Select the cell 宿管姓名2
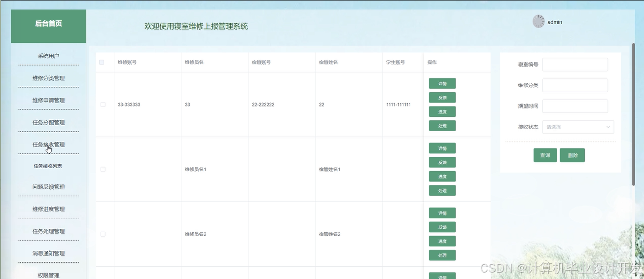The width and height of the screenshot is (644, 279). 330,234
